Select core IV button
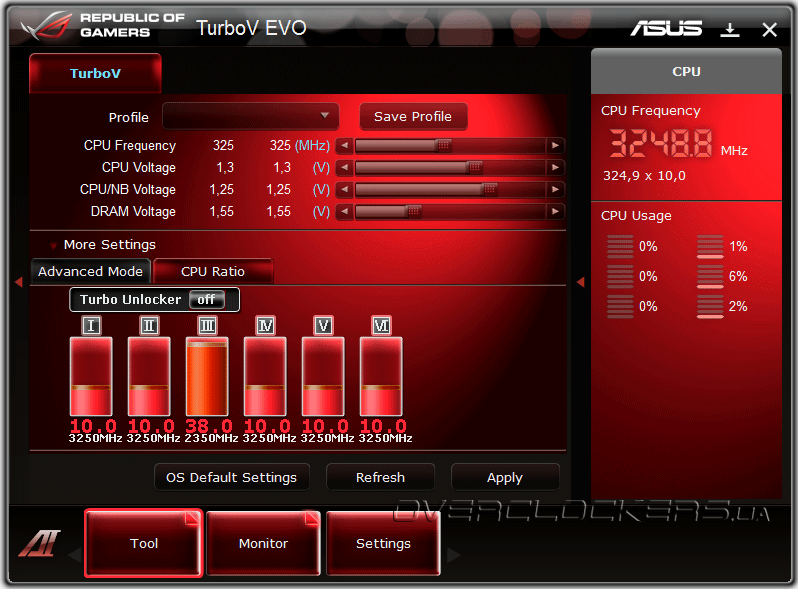798x589 pixels. [265, 325]
